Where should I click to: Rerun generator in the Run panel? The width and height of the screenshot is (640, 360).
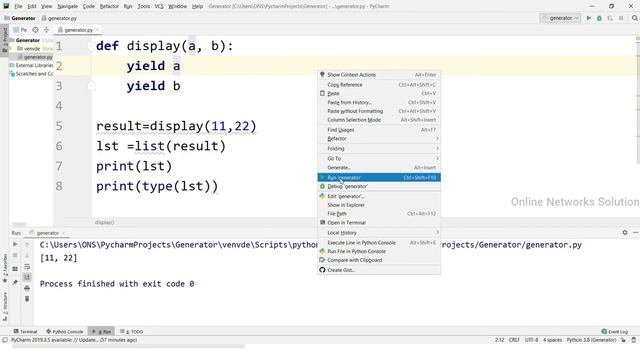[x=15, y=244]
